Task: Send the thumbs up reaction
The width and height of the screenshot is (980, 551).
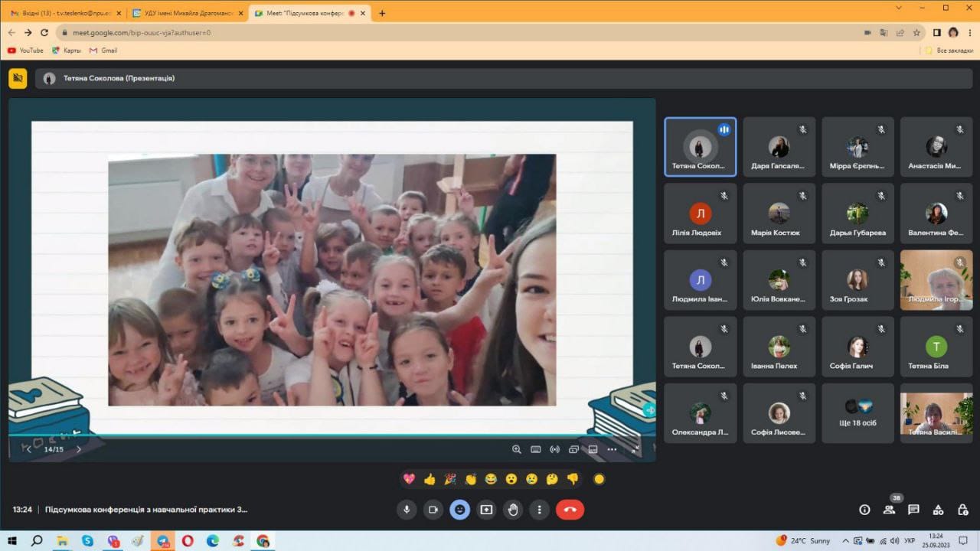Action: (430, 479)
